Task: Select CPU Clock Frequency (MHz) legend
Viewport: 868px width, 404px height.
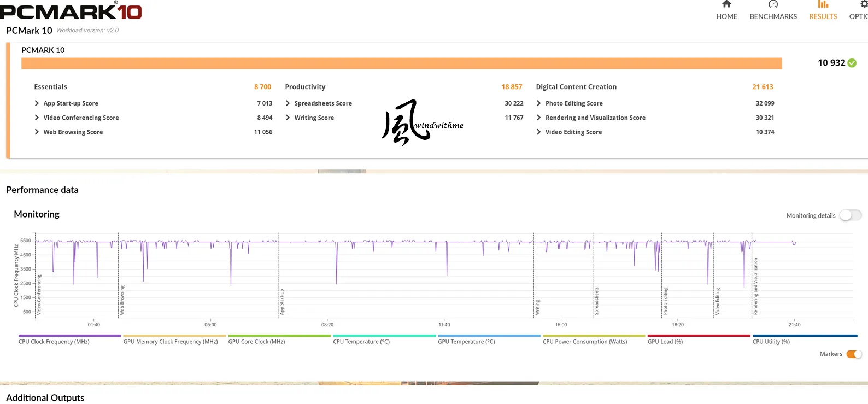Action: (x=54, y=342)
